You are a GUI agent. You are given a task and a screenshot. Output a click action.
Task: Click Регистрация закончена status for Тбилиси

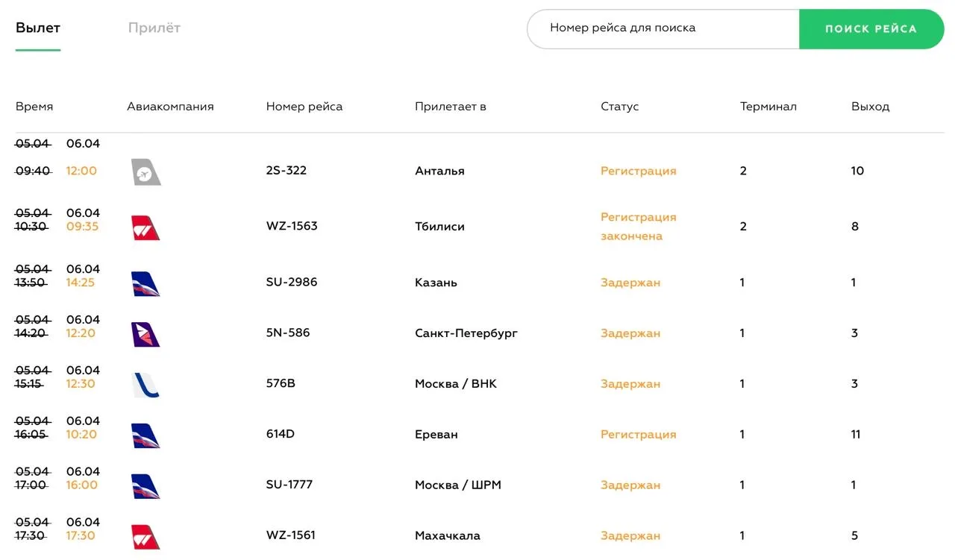639,227
